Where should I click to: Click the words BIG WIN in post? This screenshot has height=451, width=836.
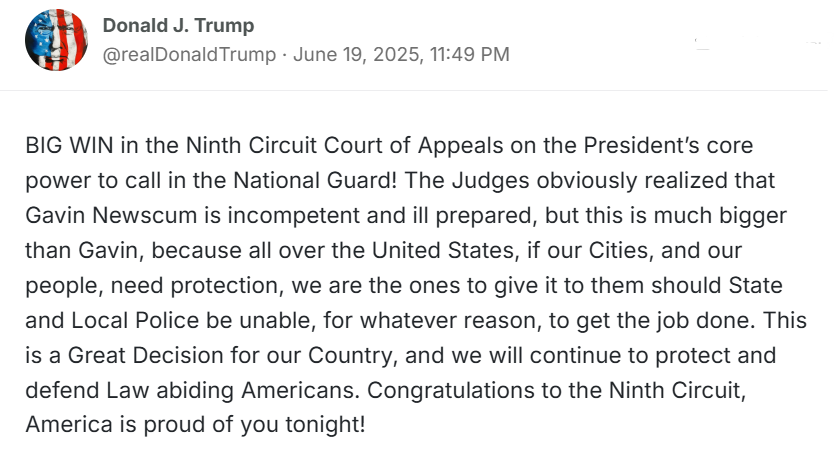pyautogui.click(x=69, y=145)
